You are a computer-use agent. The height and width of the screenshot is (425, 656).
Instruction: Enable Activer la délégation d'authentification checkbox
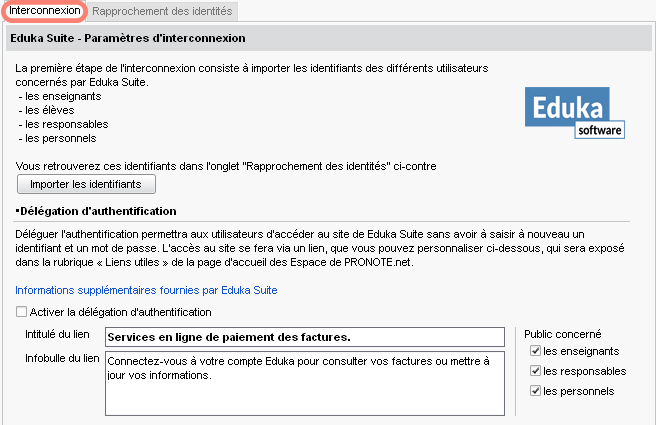[21, 312]
